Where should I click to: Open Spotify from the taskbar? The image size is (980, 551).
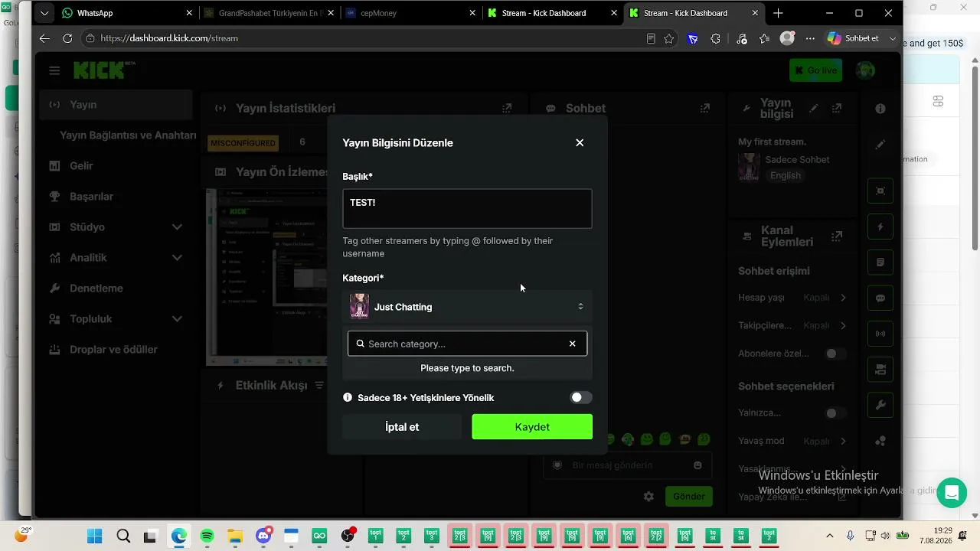pos(207,536)
